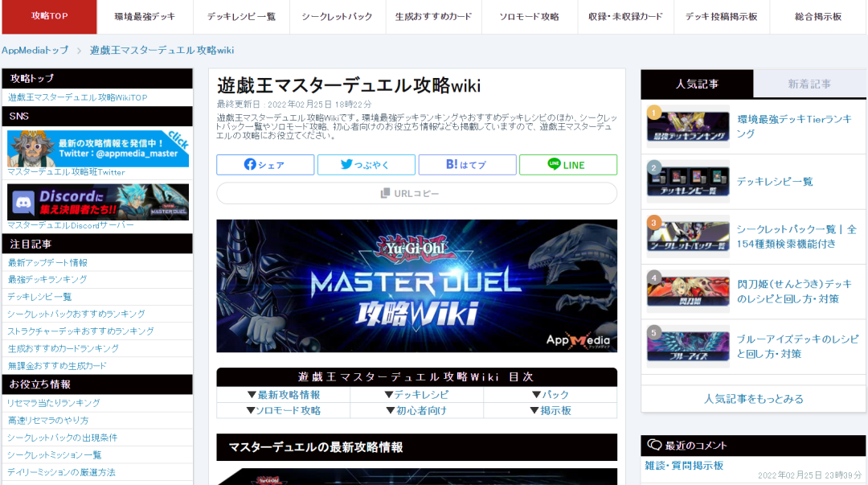Viewport: 868px width, 485px height.
Task: Jump to ▼デッキレシピ section
Action: pos(417,395)
